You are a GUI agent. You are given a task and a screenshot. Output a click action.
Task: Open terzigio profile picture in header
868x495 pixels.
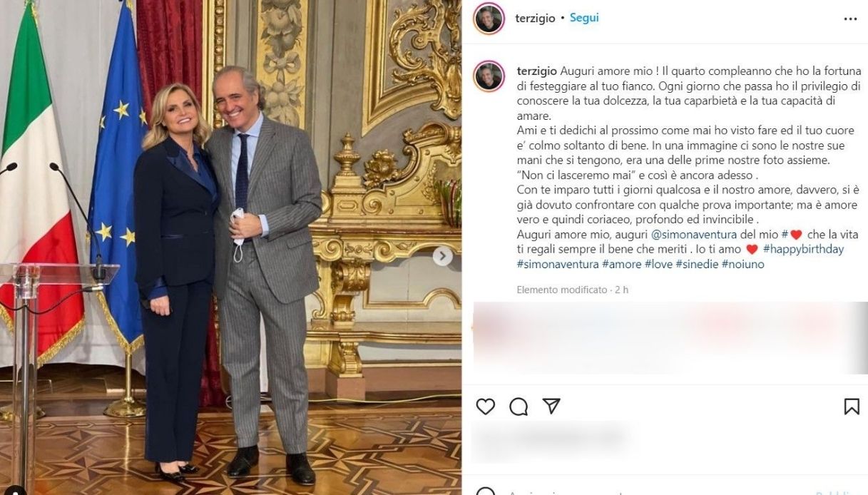[x=489, y=19]
